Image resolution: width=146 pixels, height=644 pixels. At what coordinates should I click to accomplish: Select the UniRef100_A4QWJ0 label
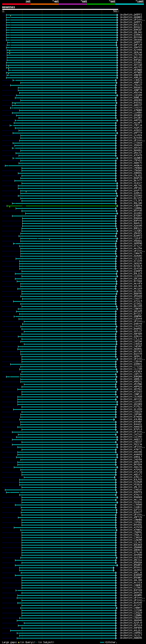coord(131,165)
